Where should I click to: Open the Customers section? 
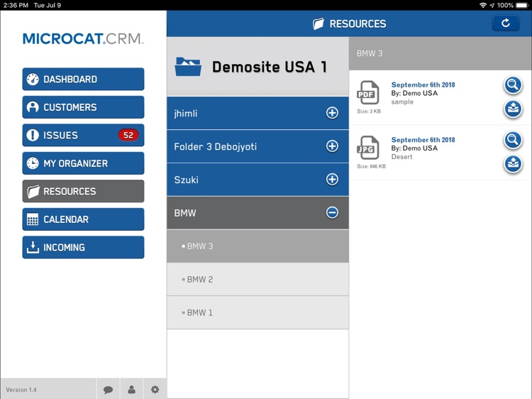coord(83,107)
